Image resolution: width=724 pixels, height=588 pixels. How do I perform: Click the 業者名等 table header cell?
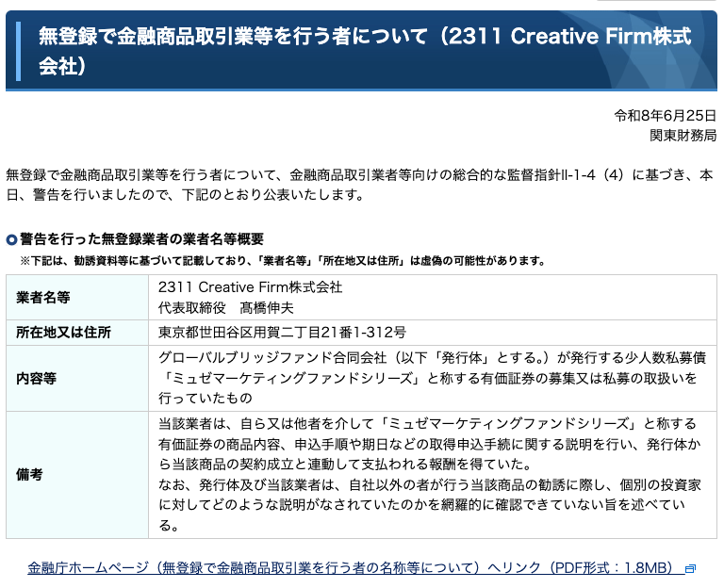point(77,297)
